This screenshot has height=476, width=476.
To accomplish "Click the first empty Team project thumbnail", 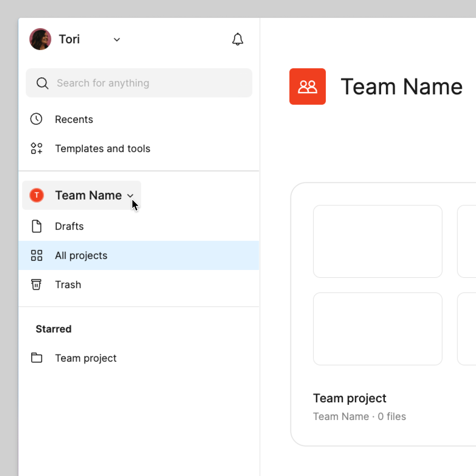I will 377,241.
